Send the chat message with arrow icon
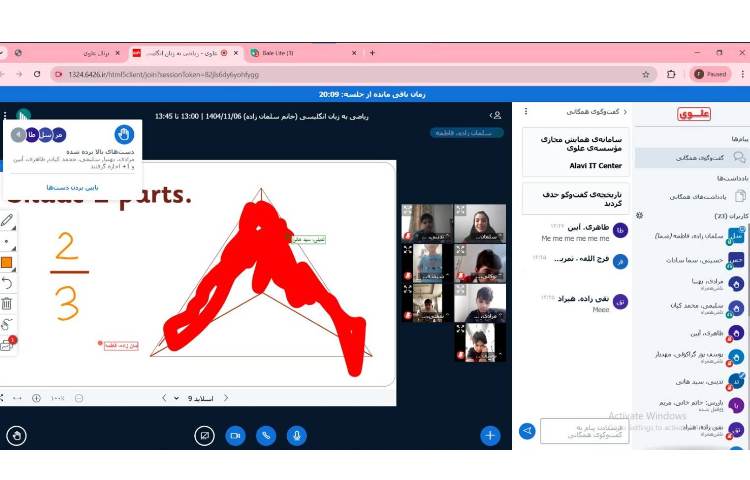Image resolution: width=750 pixels, height=480 pixels. click(527, 431)
